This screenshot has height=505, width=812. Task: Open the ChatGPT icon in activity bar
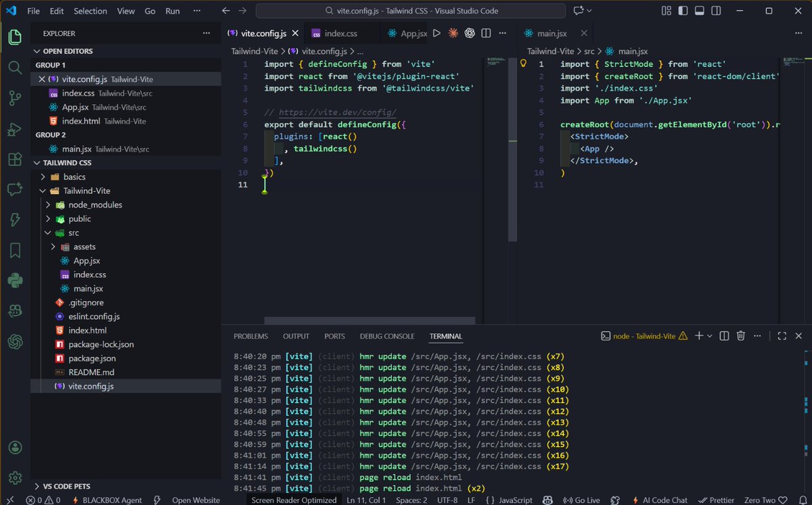coord(15,342)
